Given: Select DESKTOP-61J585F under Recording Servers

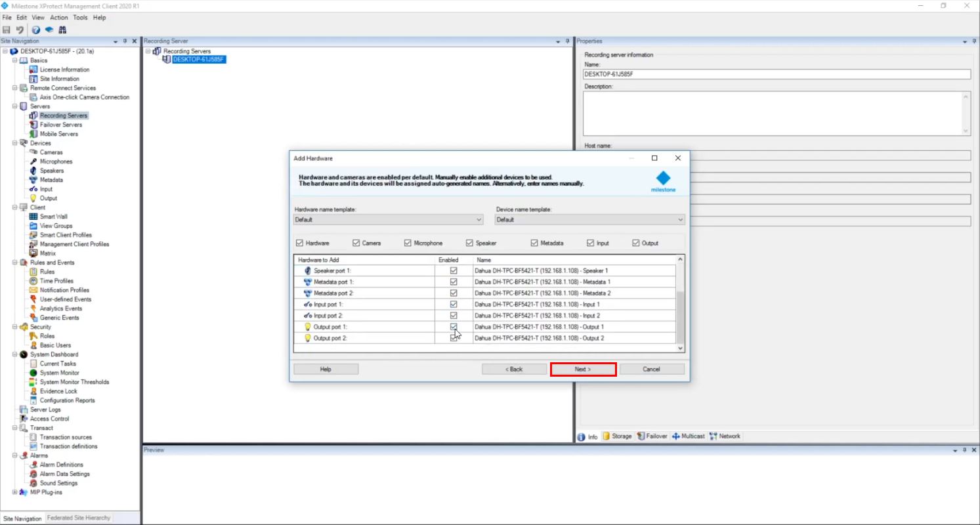Looking at the screenshot, I should pos(198,60).
